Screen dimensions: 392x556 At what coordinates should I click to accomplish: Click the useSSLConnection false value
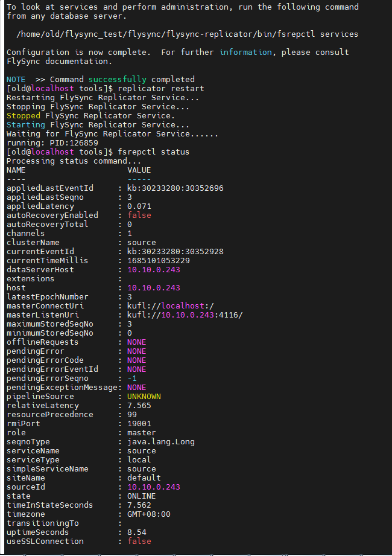[139, 542]
